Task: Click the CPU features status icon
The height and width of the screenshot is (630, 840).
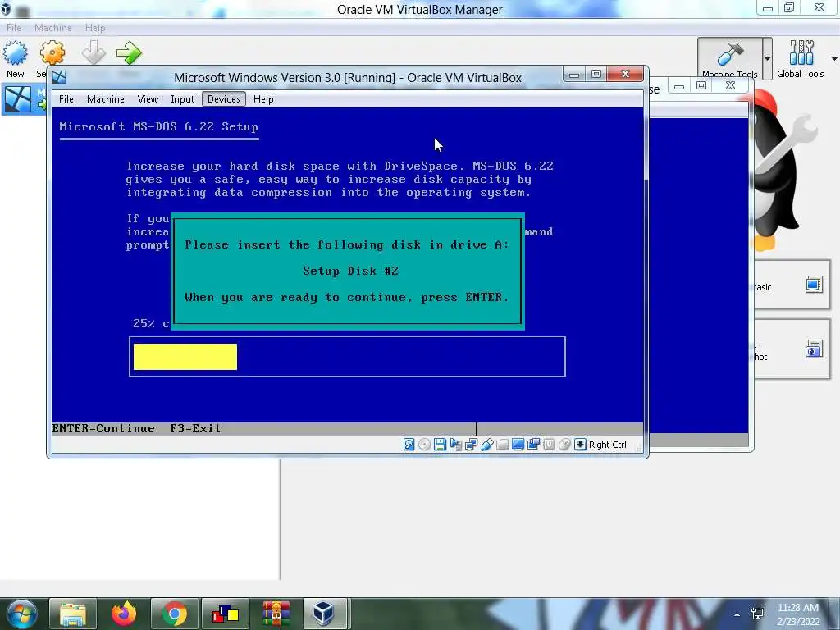Action: (549, 444)
